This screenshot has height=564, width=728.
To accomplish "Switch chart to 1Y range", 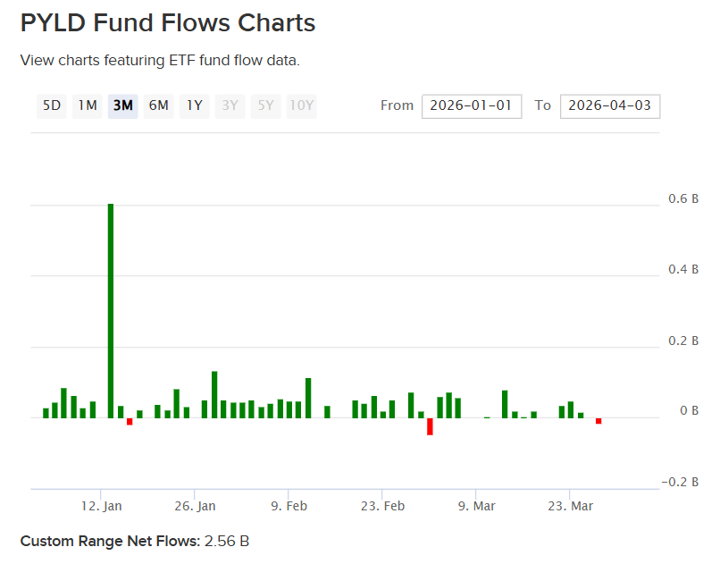I will [x=194, y=106].
